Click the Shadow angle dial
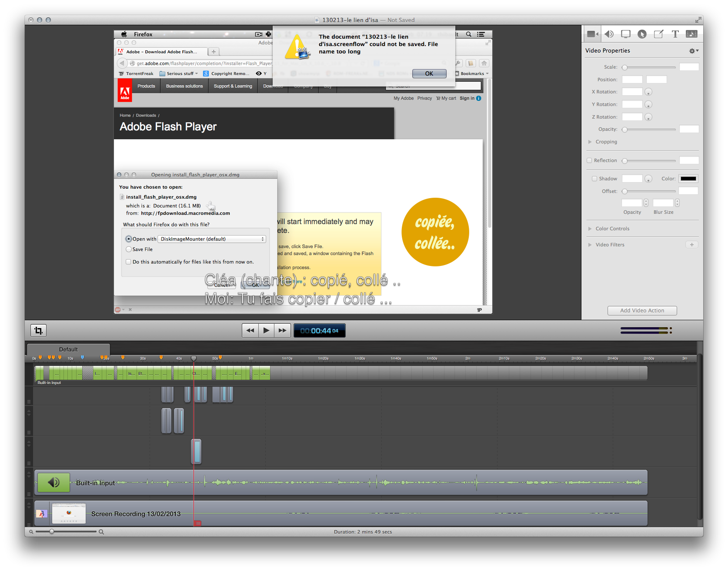This screenshot has width=728, height=571. tap(648, 179)
